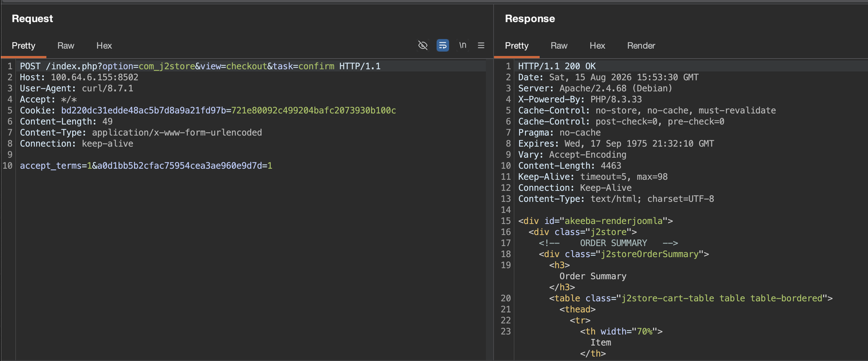
Task: Click the Cache-Control post-check=0 line
Action: (x=621, y=122)
